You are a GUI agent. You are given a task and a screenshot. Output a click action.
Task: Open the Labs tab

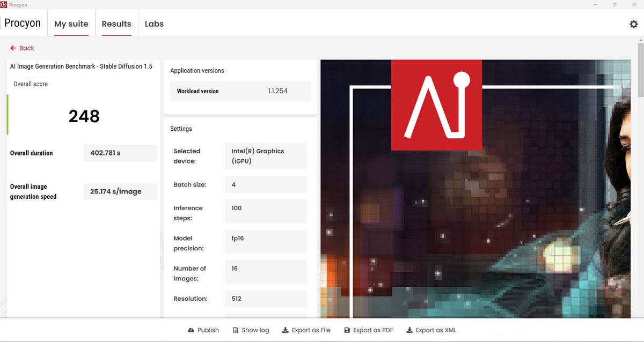tap(154, 24)
